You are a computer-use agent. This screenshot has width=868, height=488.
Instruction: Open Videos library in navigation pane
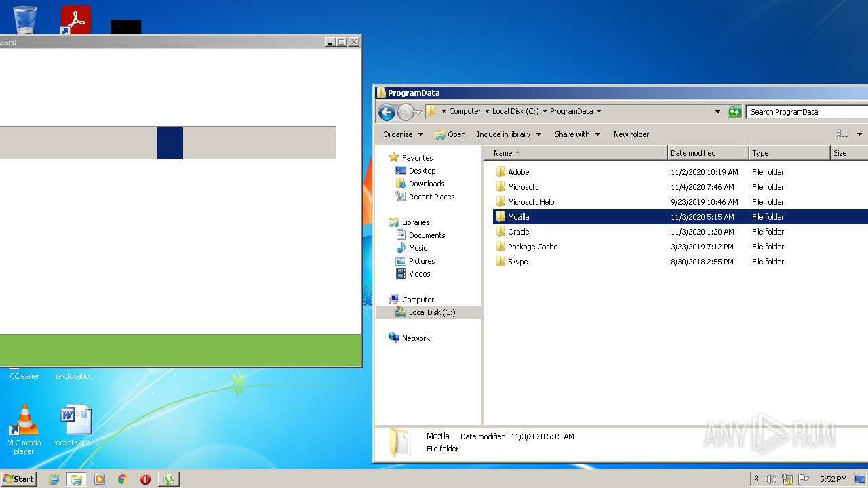(x=413, y=274)
